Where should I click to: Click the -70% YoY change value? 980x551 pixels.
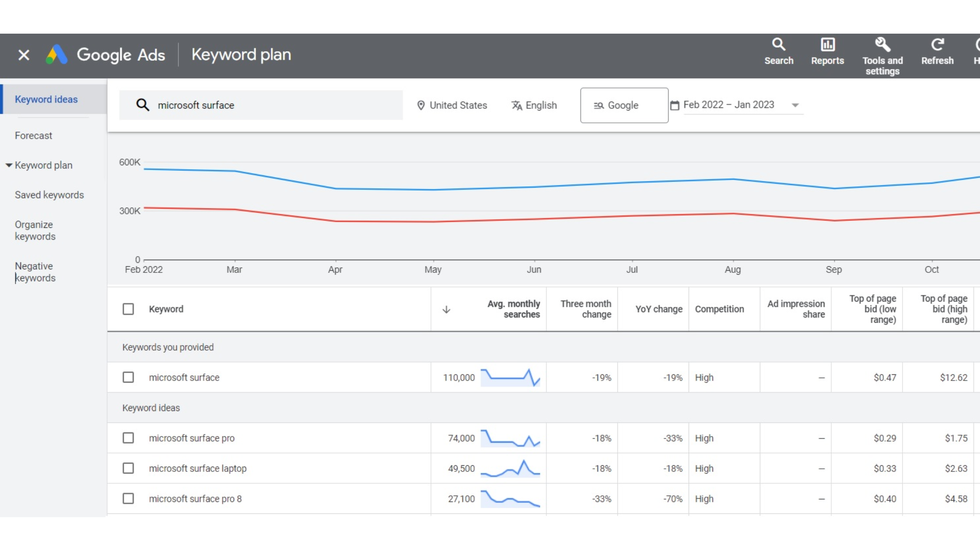pyautogui.click(x=673, y=499)
